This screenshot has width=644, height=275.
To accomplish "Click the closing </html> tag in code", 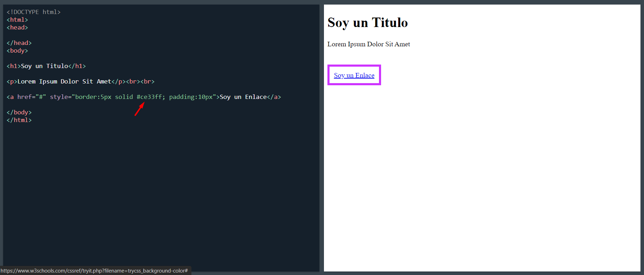I will 19,120.
